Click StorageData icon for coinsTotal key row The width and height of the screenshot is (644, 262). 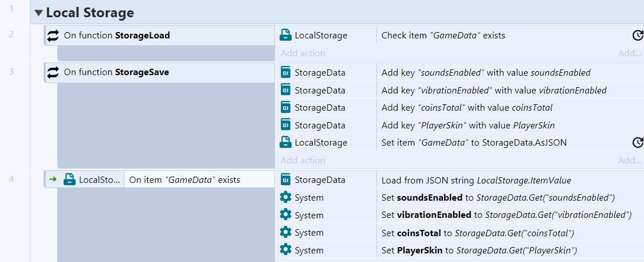[x=285, y=108]
